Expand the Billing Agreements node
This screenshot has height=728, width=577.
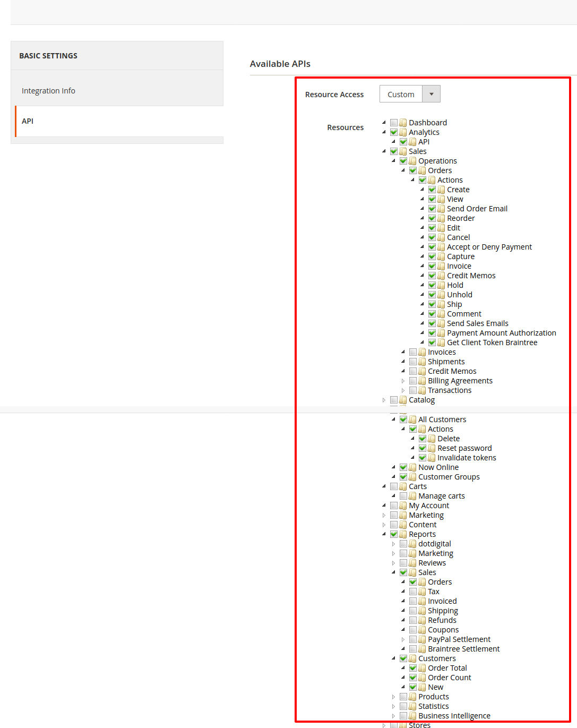tap(403, 381)
